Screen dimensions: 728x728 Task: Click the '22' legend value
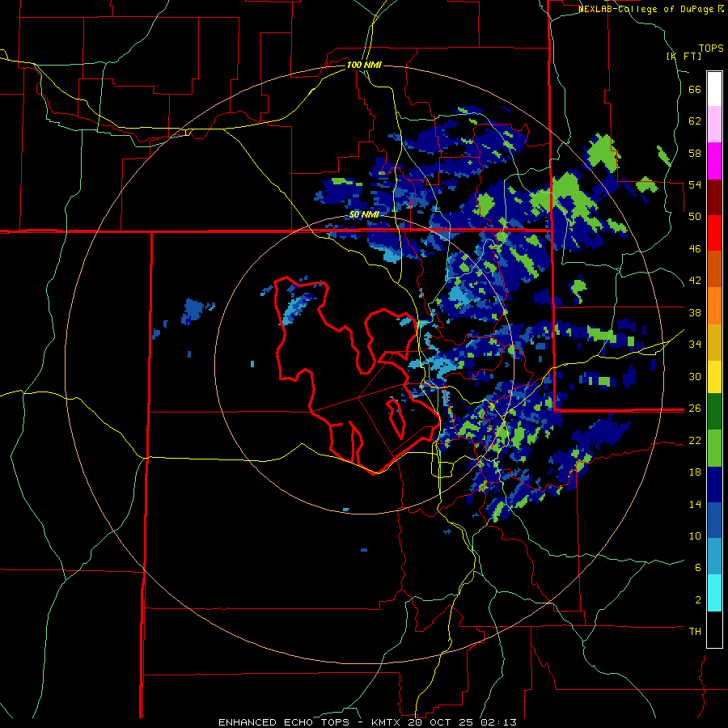click(x=695, y=440)
